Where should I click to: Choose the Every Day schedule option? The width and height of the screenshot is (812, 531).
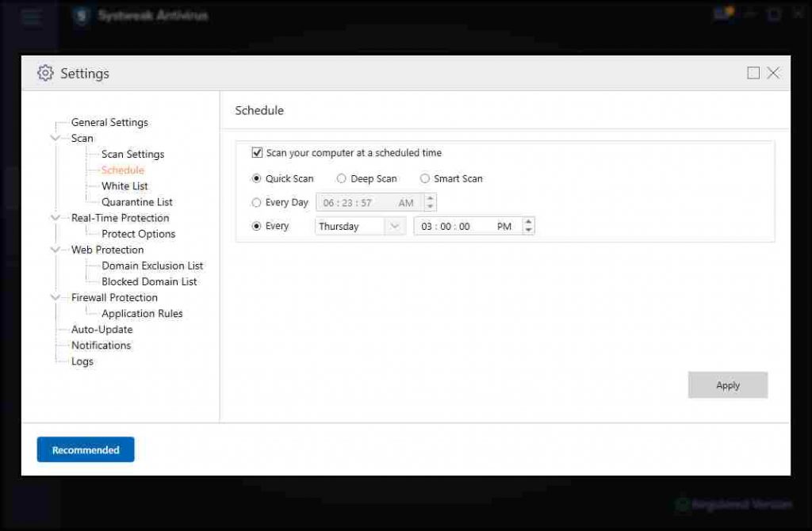coord(256,202)
